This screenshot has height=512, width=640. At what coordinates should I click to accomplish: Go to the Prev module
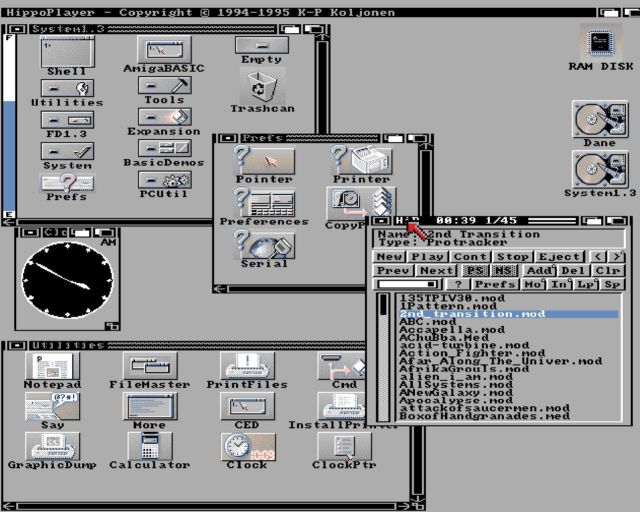pos(393,270)
